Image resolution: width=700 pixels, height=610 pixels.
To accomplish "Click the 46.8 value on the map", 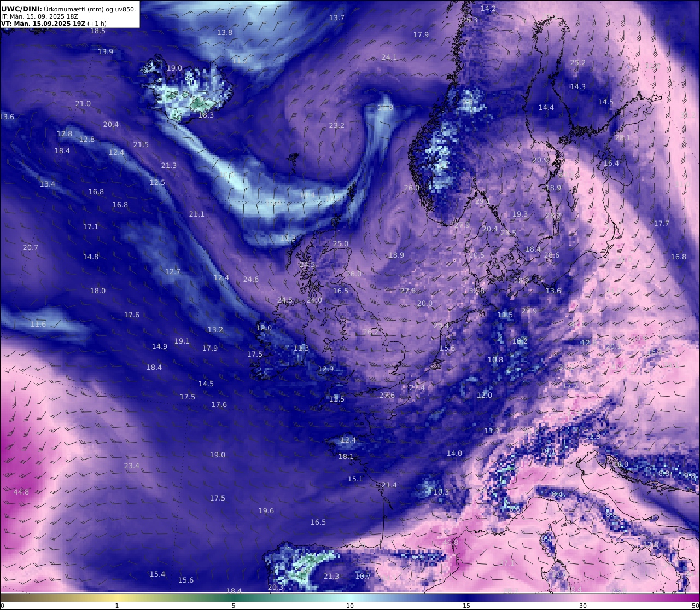I will point(450,543).
